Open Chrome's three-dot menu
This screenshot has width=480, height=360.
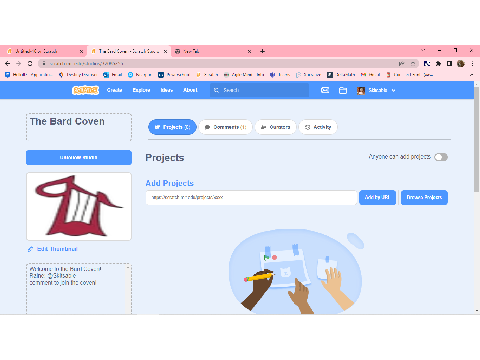point(472,63)
